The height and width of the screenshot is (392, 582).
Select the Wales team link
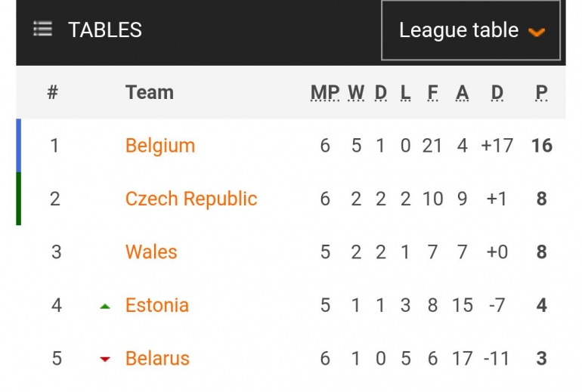point(151,252)
